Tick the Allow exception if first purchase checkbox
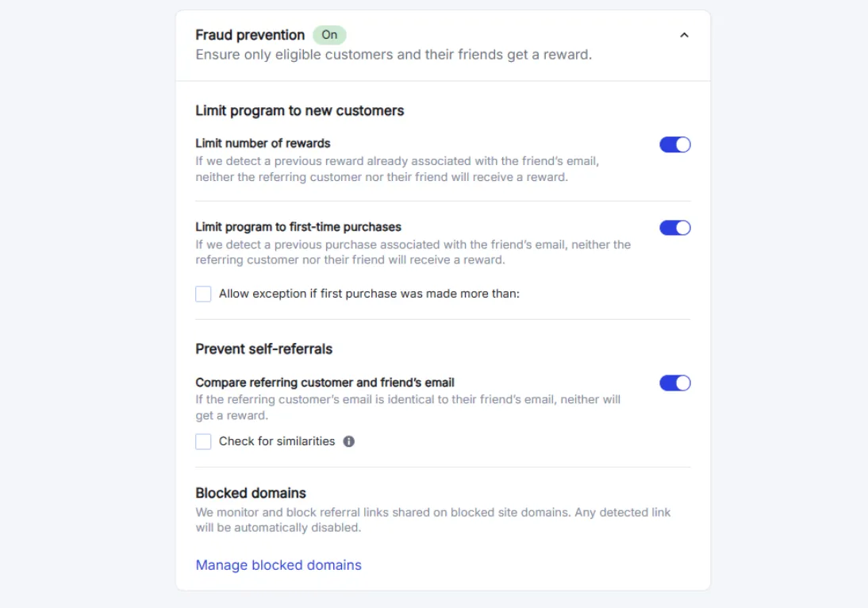The image size is (868, 608). click(204, 294)
